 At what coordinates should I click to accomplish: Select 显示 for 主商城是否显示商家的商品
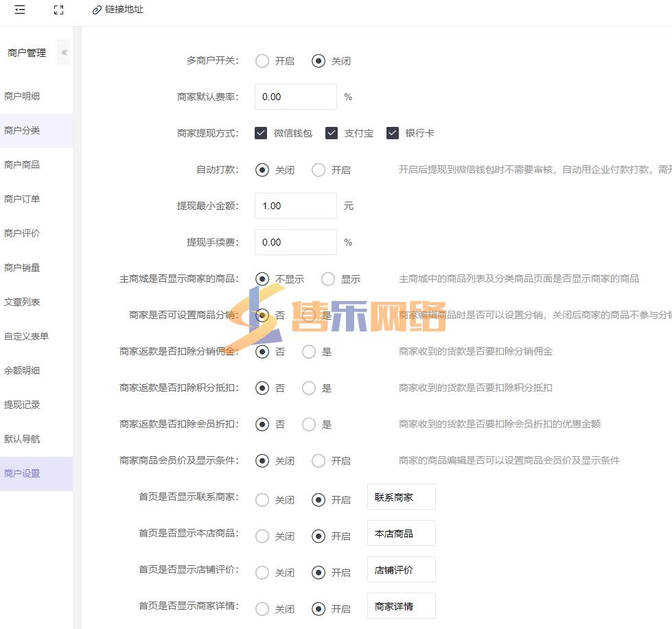328,279
